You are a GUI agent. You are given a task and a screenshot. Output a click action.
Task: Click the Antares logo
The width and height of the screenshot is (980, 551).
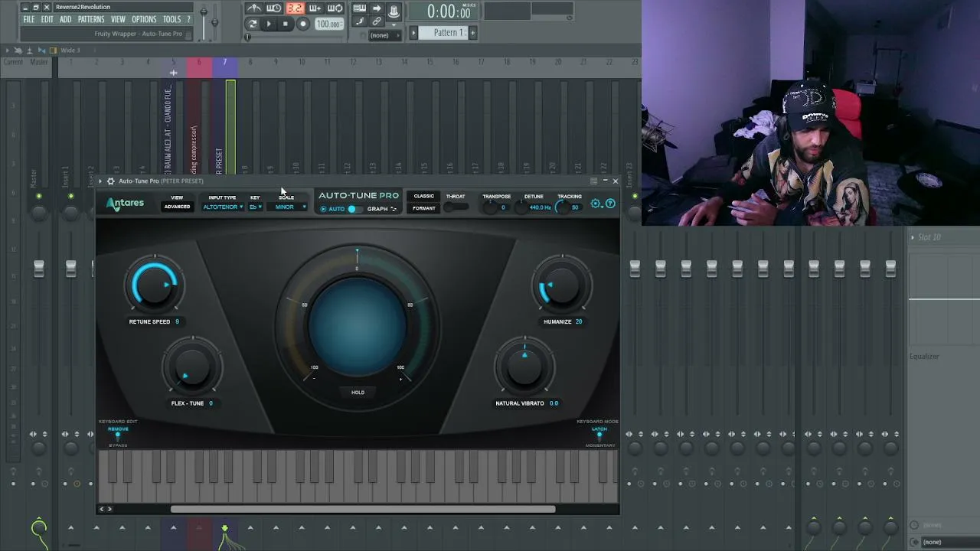(x=125, y=204)
